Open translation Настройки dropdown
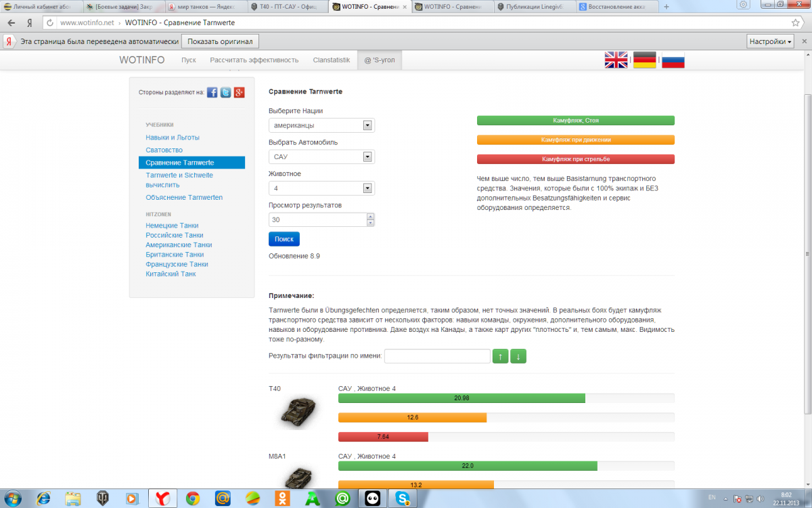812x508 pixels. (770, 41)
